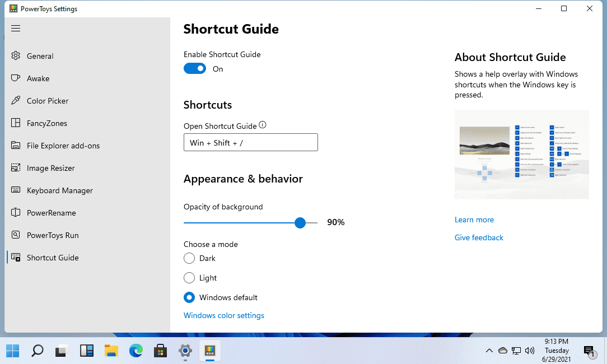Open the notification center icon
The image size is (607, 364).
point(589,352)
